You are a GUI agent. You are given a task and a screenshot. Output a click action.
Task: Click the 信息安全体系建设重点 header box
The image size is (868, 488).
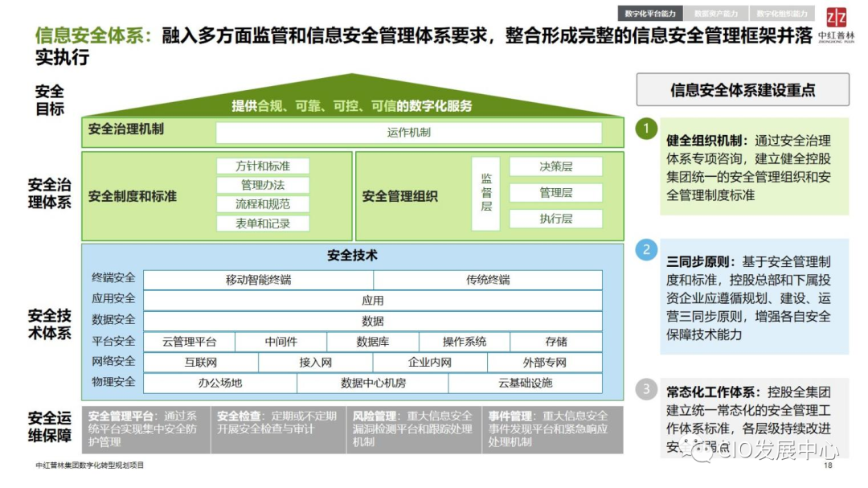pos(743,90)
